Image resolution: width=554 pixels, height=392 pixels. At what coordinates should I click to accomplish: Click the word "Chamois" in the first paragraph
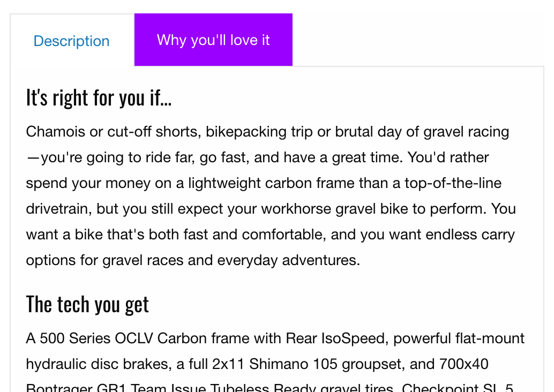coord(56,132)
